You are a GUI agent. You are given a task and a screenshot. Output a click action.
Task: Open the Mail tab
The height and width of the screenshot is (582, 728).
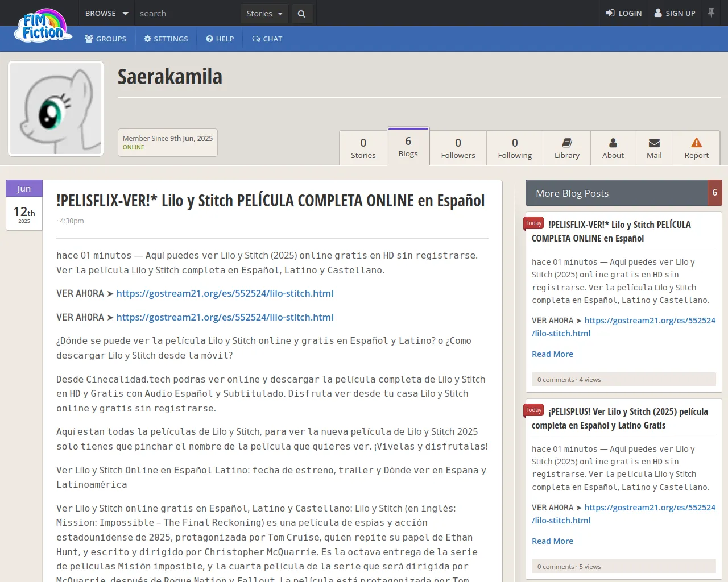tap(654, 148)
